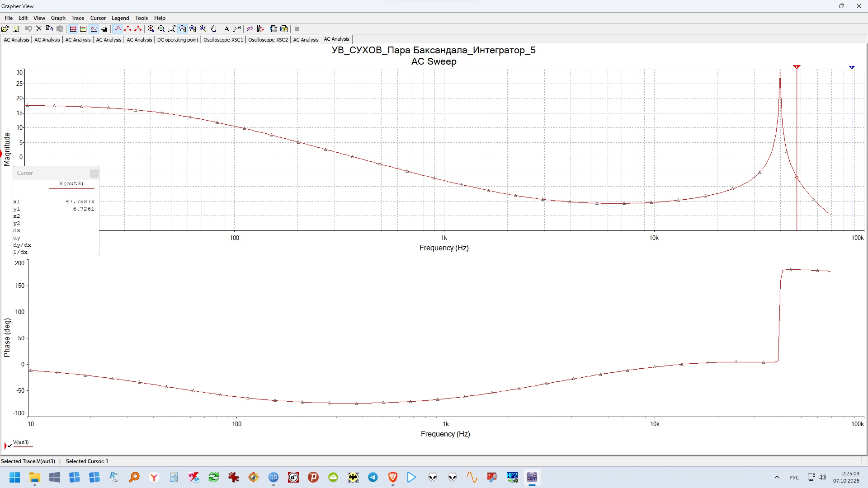Click the Zoom In magnifier icon
The width and height of the screenshot is (868, 488).
151,28
